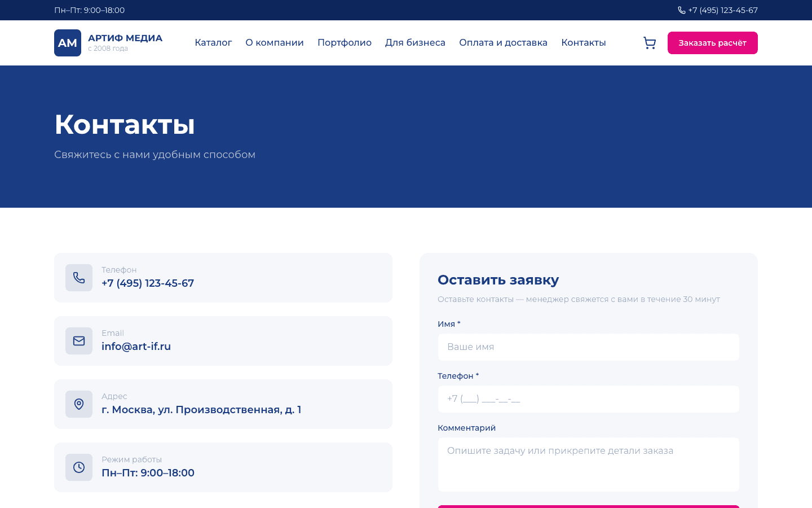The image size is (812, 508).
Task: Click the clock icon in Режим работы card
Action: click(79, 467)
